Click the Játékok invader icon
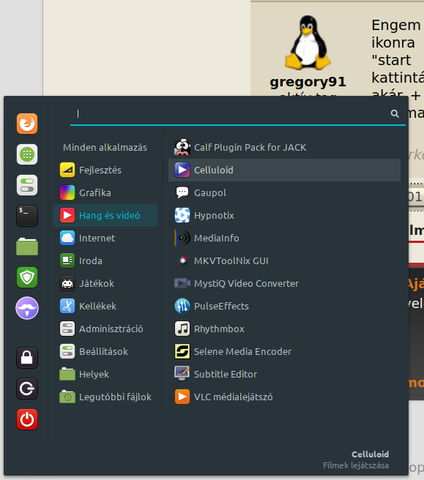Screen dimensions: 424x480 tap(67, 283)
